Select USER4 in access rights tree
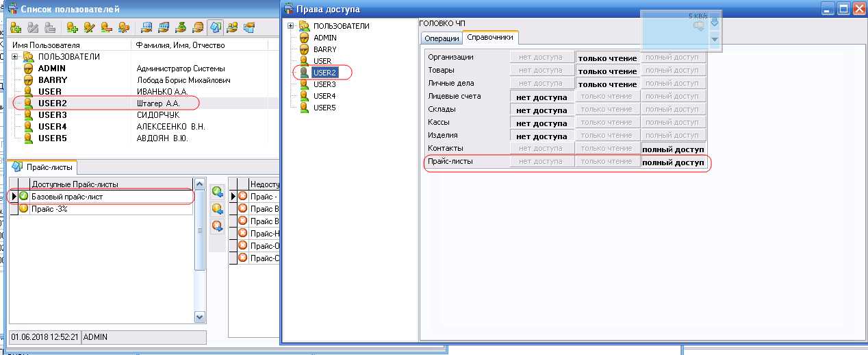 pos(324,96)
